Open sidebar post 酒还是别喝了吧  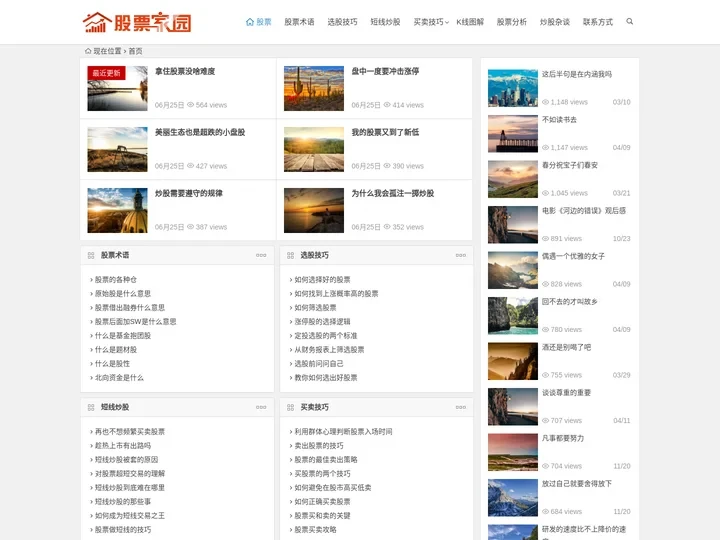pos(566,347)
